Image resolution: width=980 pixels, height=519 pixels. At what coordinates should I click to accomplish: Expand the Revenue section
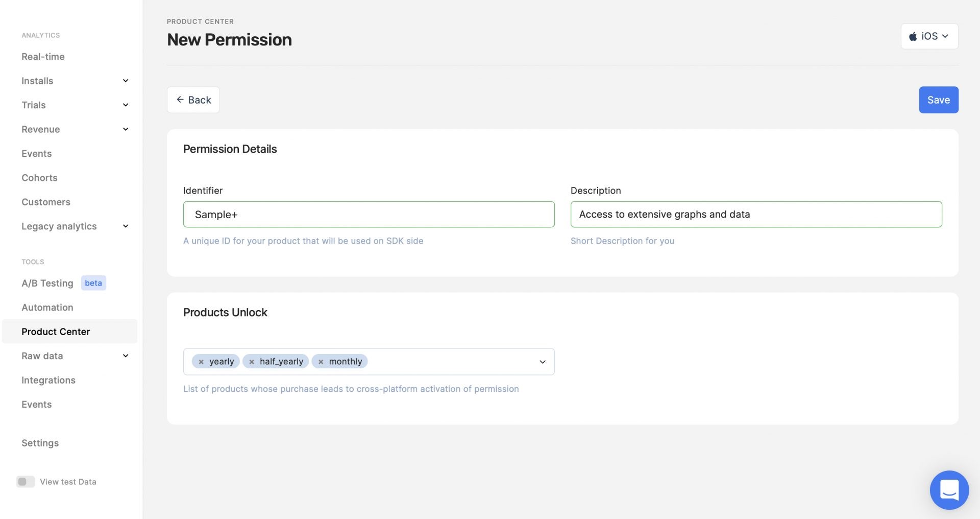(x=126, y=129)
